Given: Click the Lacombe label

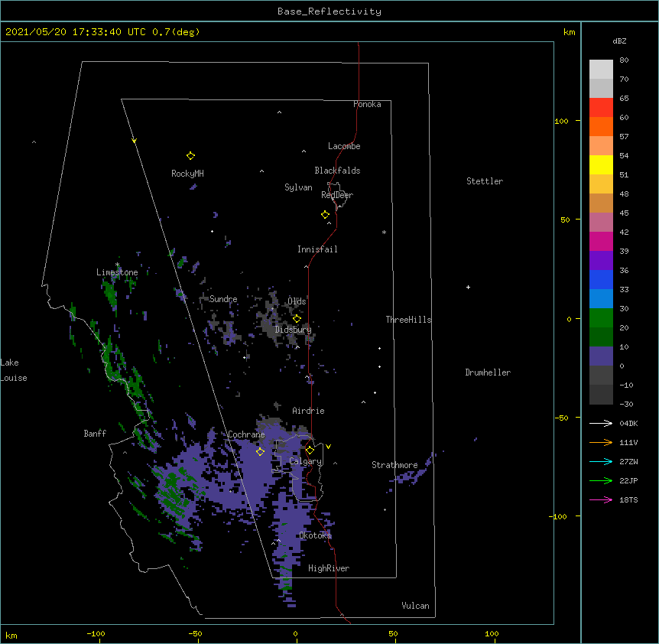Looking at the screenshot, I should coord(344,146).
